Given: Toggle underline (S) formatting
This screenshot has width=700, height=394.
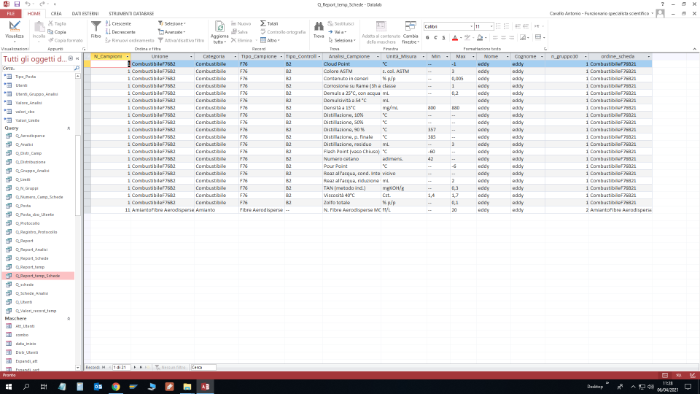Looking at the screenshot, I should point(444,38).
